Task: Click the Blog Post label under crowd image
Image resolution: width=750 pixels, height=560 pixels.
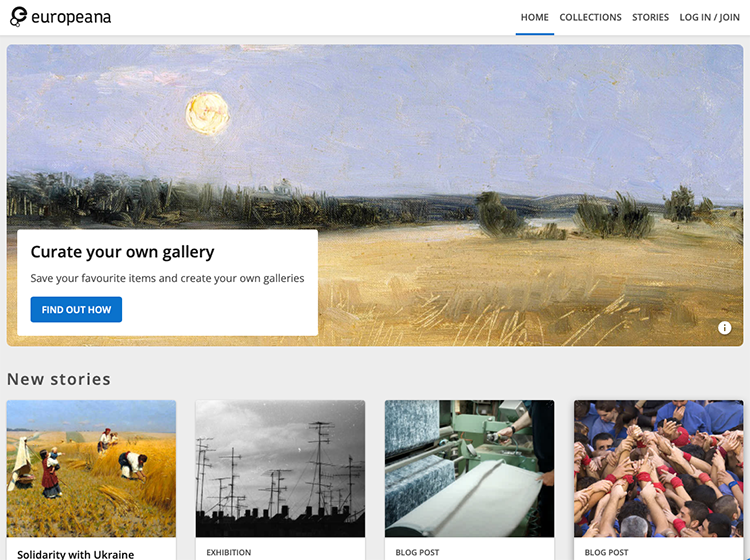Action: [x=606, y=552]
